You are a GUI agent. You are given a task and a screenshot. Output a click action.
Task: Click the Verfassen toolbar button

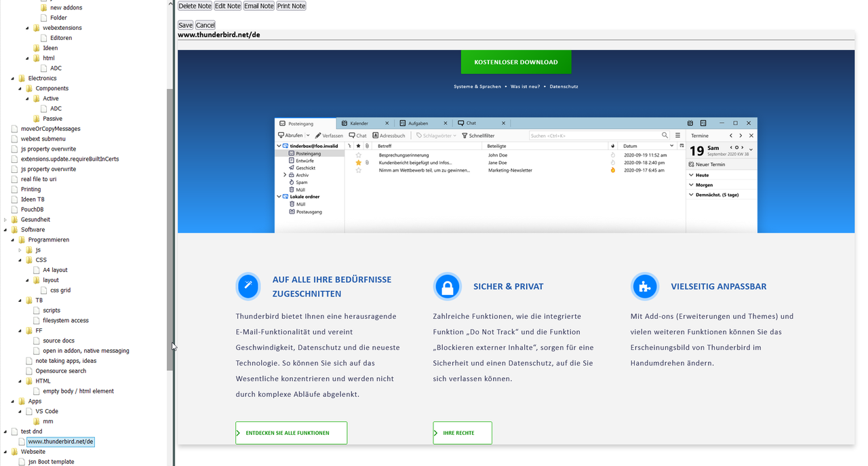tap(329, 136)
